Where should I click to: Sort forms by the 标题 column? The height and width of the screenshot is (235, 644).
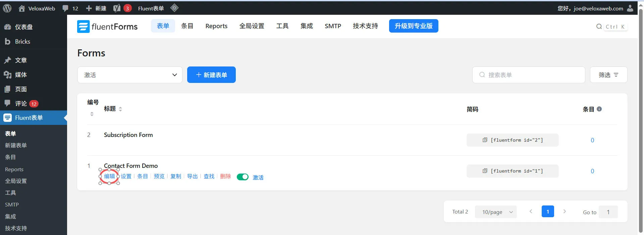(x=120, y=109)
